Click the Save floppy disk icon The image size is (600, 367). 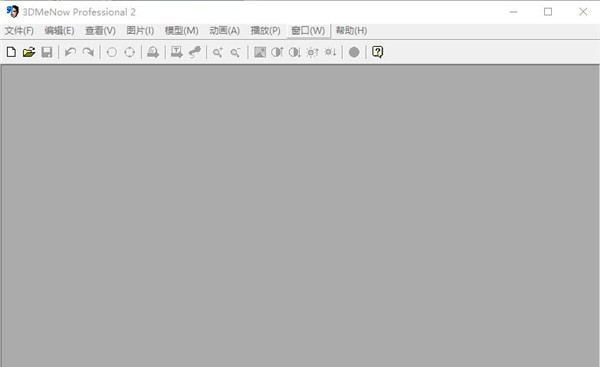point(47,52)
